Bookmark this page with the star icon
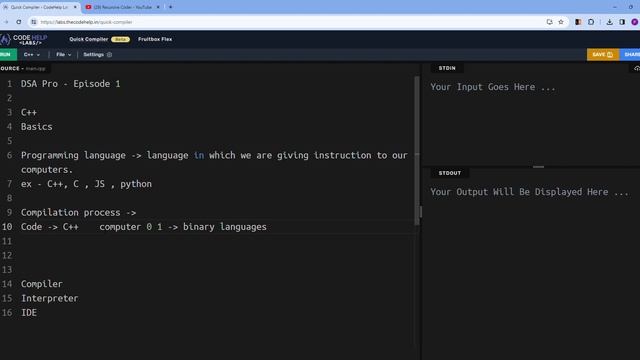640x360 pixels. [561, 22]
